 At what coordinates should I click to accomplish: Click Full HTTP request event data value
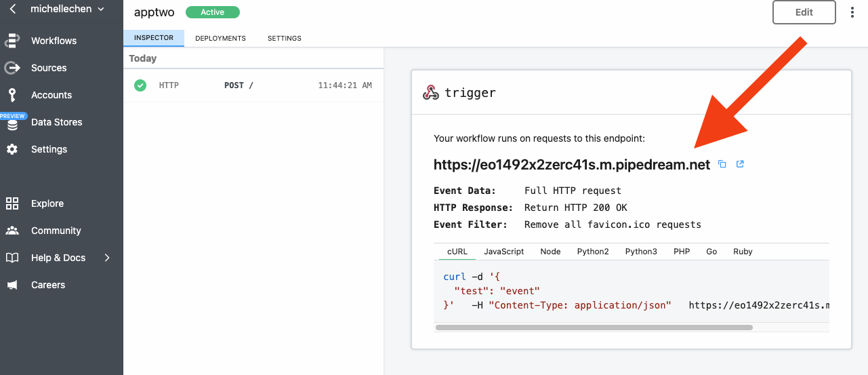[573, 191]
